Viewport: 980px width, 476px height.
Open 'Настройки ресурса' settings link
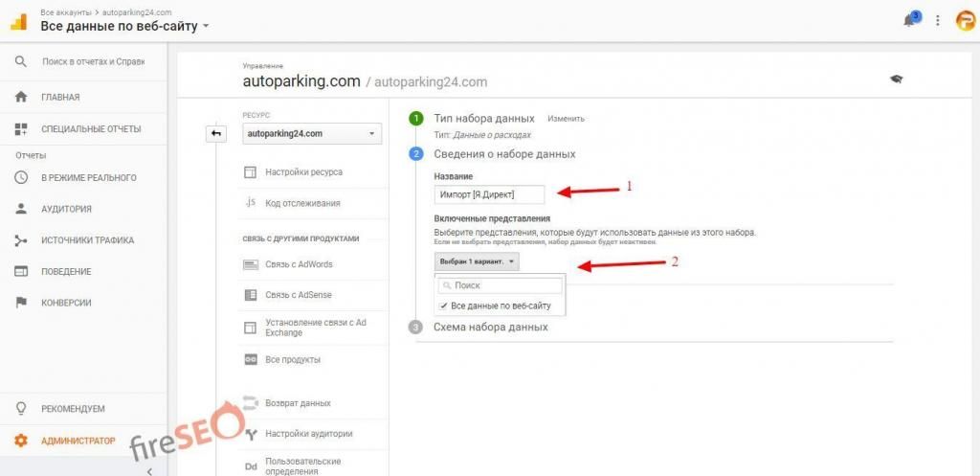click(303, 172)
